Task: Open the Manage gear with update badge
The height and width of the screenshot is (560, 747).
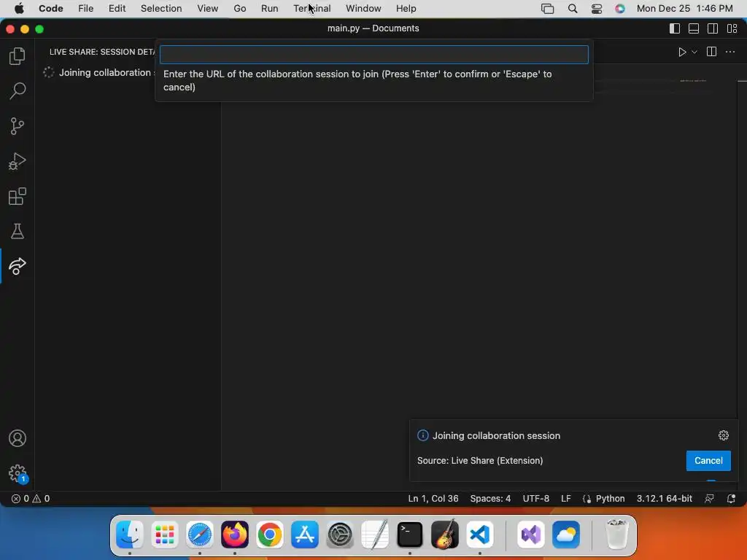Action: coord(18,474)
